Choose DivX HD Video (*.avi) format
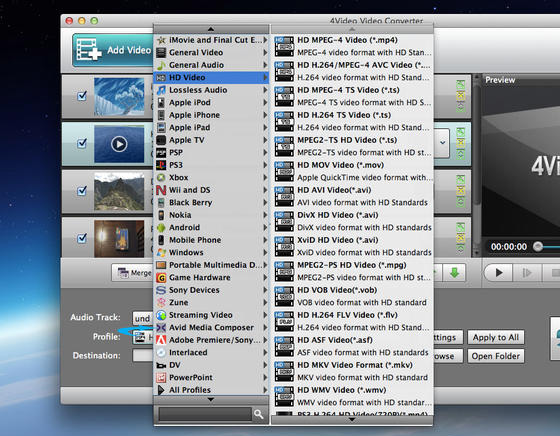 pos(352,221)
